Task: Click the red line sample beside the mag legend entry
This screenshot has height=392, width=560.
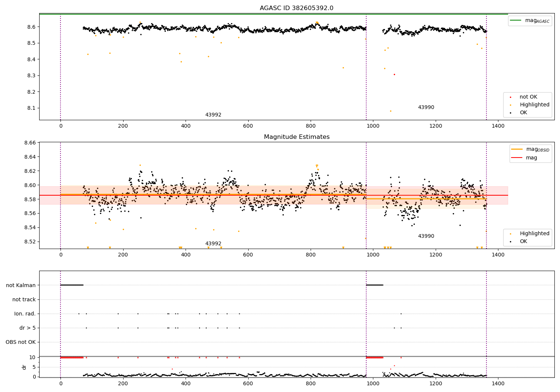Action: (517, 158)
